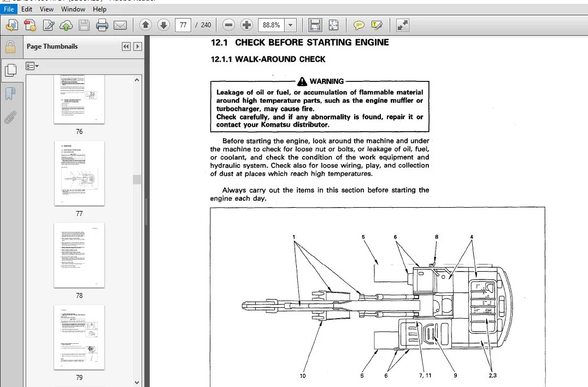The height and width of the screenshot is (387, 588).
Task: Click the Print icon
Action: [102, 25]
